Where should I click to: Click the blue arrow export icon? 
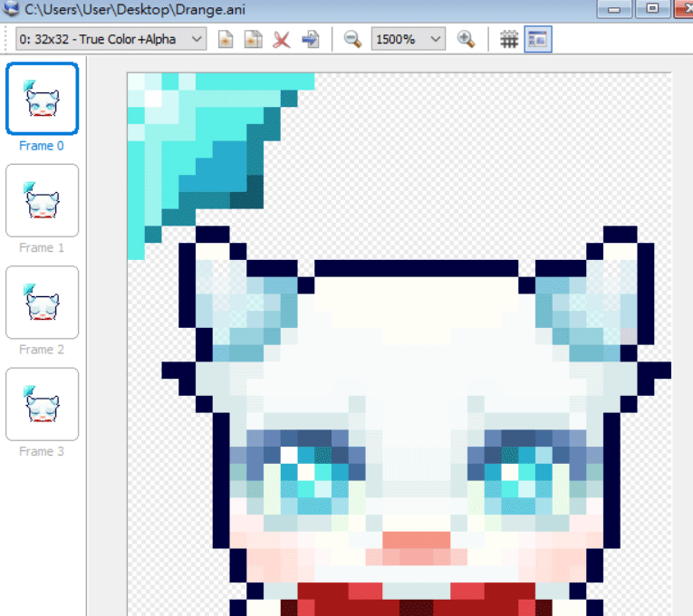click(310, 39)
